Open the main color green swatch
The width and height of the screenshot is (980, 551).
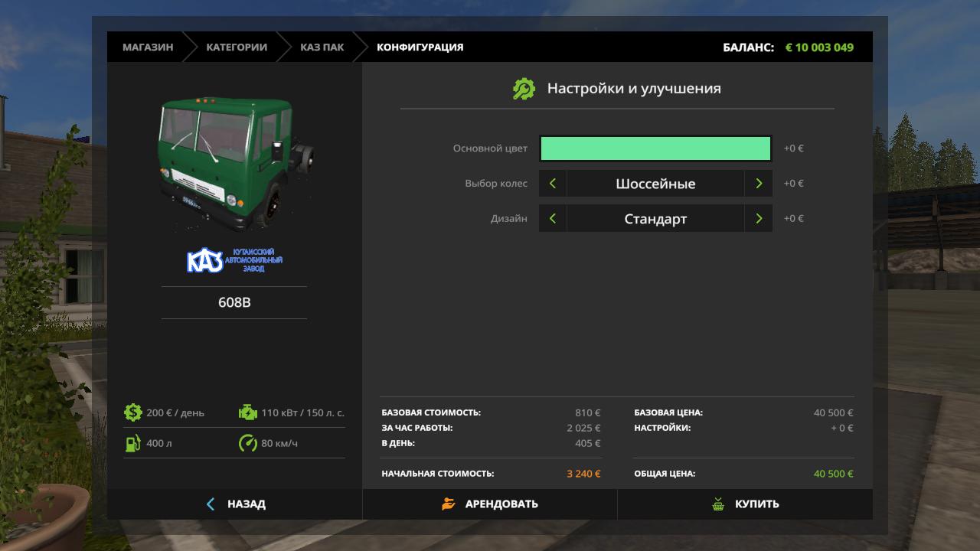pyautogui.click(x=655, y=148)
